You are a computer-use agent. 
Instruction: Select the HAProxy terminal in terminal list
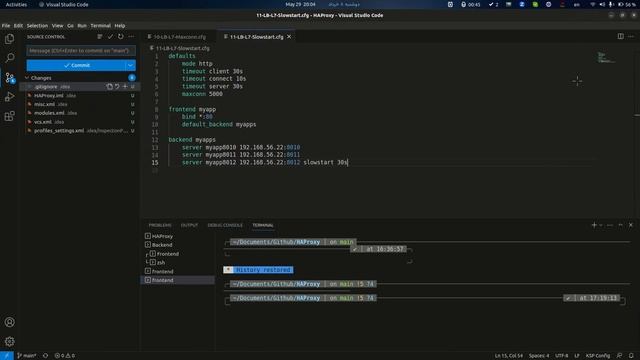click(x=178, y=236)
